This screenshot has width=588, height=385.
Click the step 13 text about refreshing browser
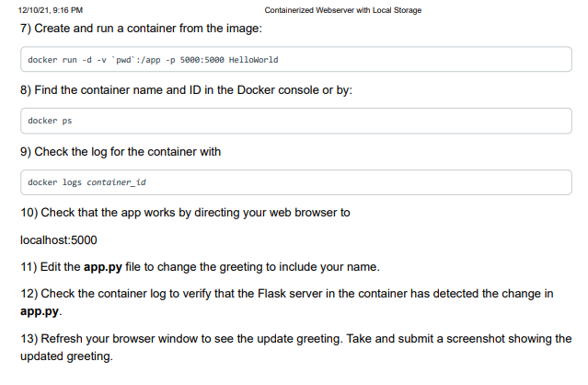pyautogui.click(x=296, y=347)
